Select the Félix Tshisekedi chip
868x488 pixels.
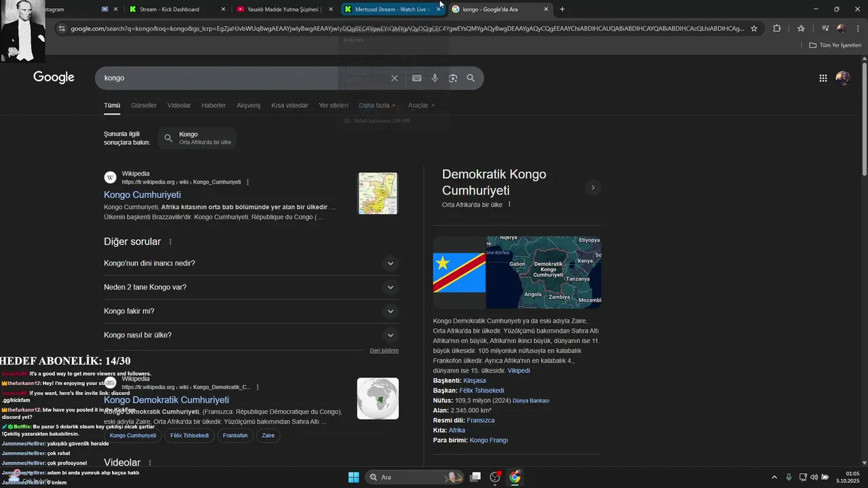189,435
